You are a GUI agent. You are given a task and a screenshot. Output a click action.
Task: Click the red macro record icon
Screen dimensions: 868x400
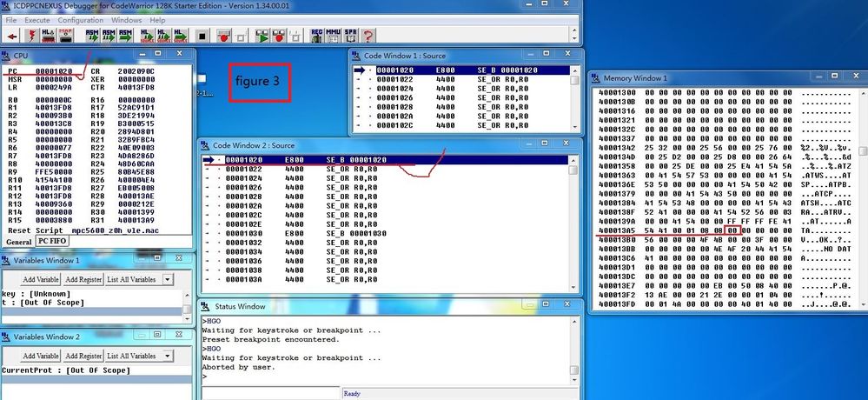click(x=278, y=36)
